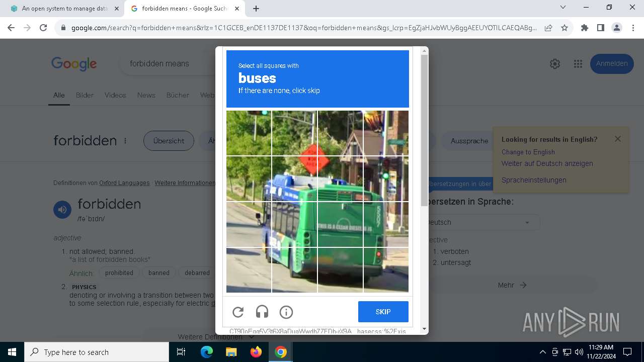Get an audio challenge via headphones icon
644x362 pixels.
click(x=262, y=312)
